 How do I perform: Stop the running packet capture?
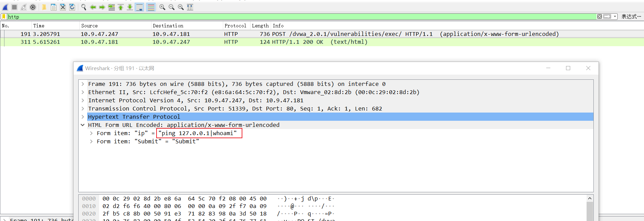pos(14,7)
